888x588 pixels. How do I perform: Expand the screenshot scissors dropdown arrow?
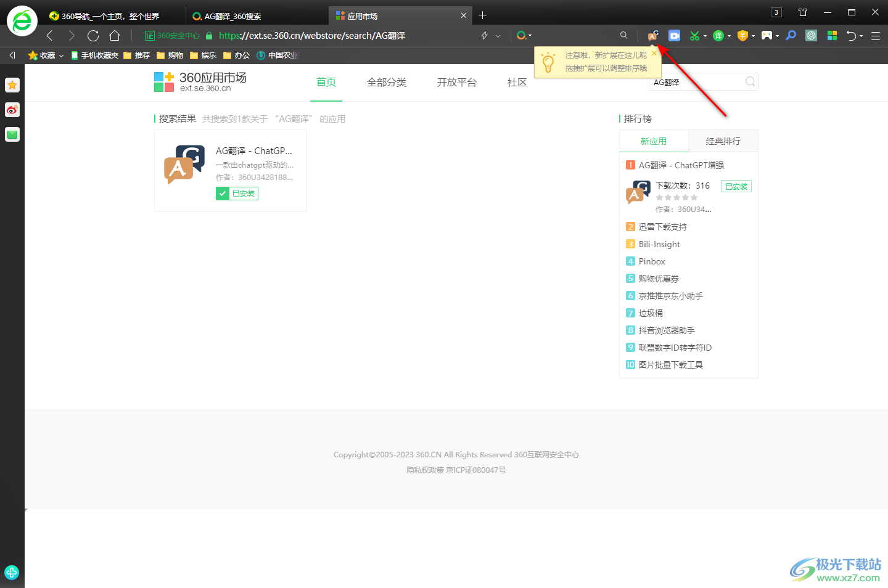[x=705, y=36]
